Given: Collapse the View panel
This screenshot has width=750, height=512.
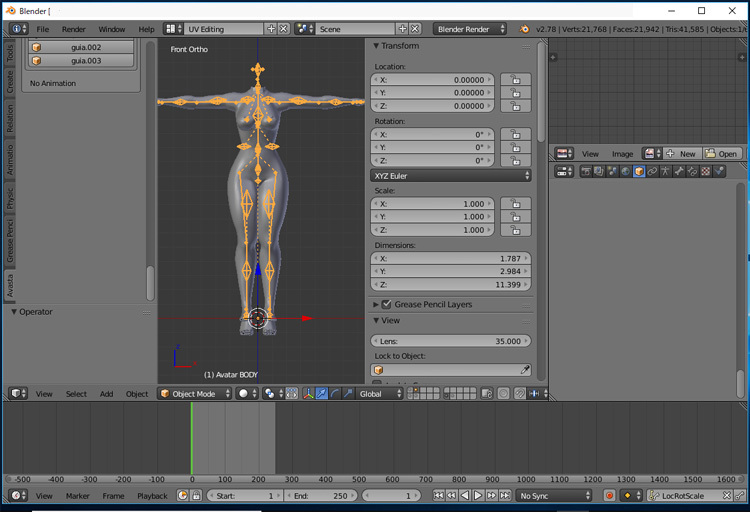Looking at the screenshot, I should (376, 320).
